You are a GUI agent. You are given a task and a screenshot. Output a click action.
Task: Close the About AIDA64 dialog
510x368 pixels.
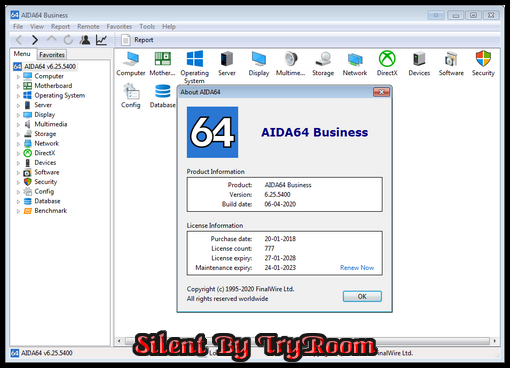point(381,92)
